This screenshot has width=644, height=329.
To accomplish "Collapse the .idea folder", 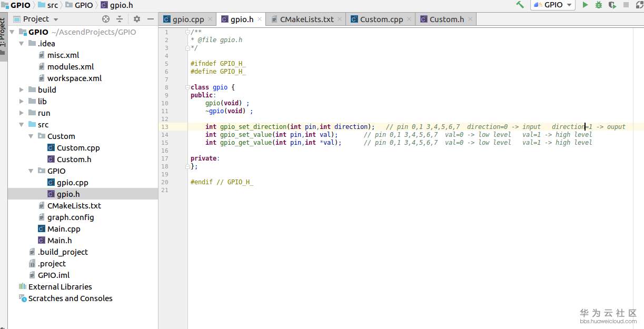I will click(22, 44).
